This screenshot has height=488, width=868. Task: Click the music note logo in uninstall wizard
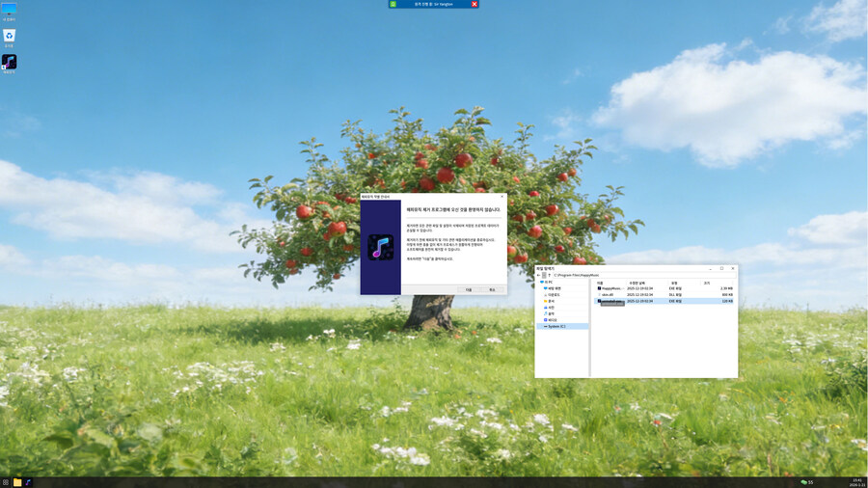(381, 248)
